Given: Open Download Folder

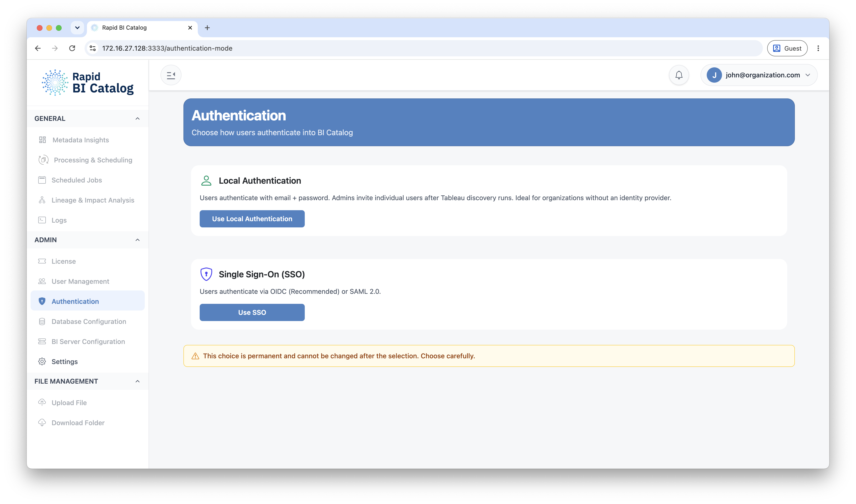Looking at the screenshot, I should point(88,423).
